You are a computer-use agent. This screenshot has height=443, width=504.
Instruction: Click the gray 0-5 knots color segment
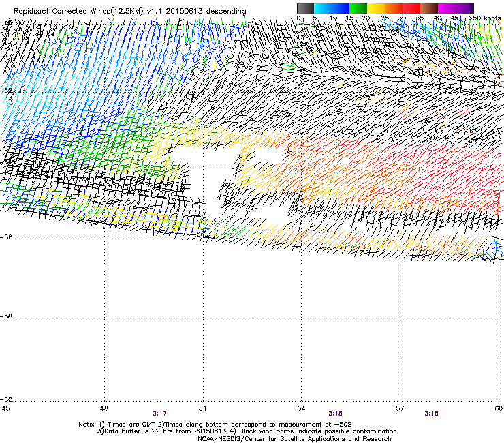tap(305, 8)
